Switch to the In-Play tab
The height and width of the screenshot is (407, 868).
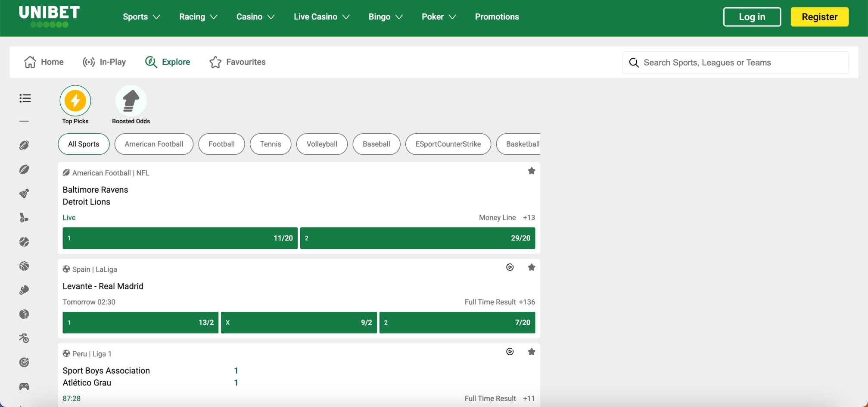coord(104,62)
